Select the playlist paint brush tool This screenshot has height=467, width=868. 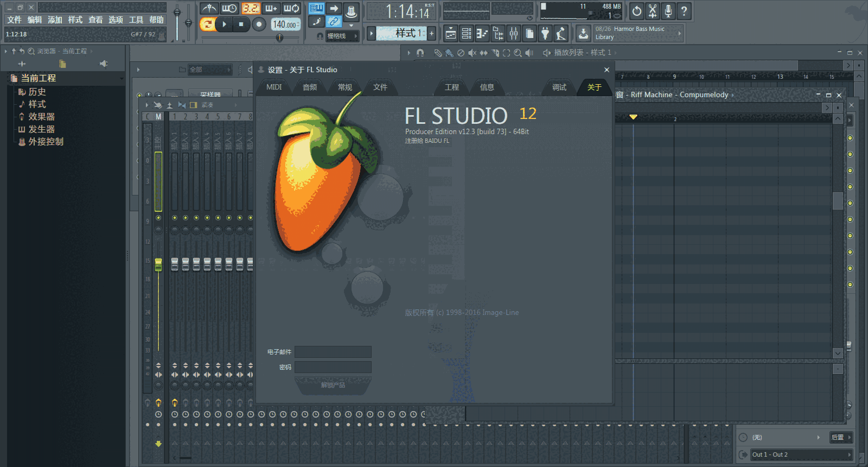[449, 53]
